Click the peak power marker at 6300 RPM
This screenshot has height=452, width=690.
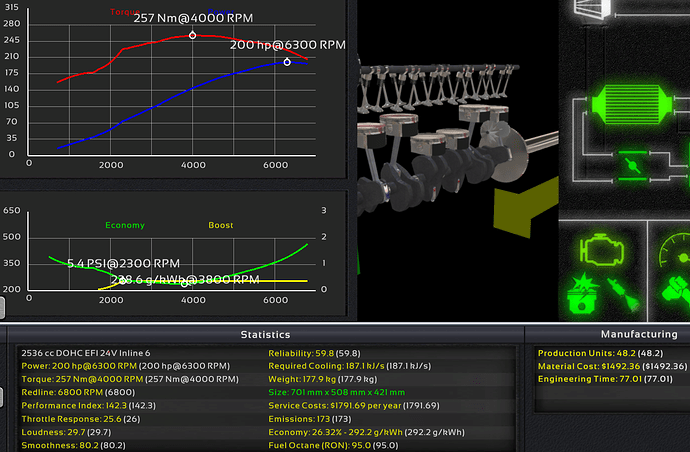pyautogui.click(x=287, y=62)
